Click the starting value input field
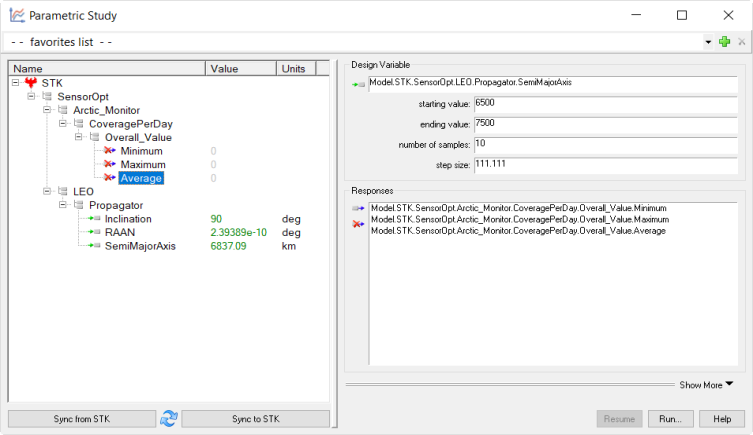The height and width of the screenshot is (435, 753). pyautogui.click(x=606, y=103)
